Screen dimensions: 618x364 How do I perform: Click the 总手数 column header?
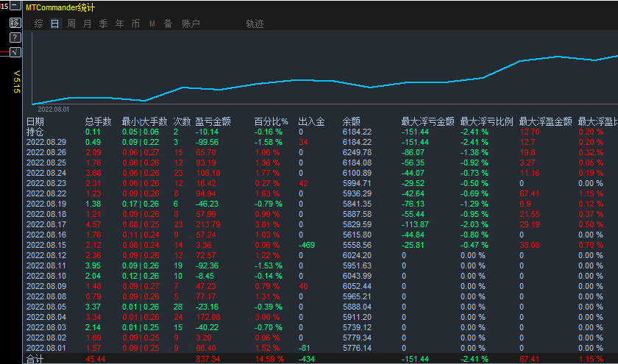(99, 121)
